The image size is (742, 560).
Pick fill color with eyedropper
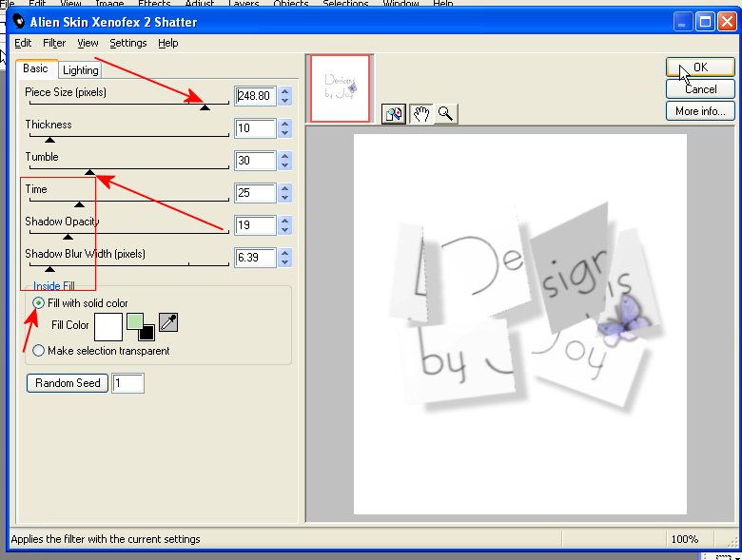168,322
